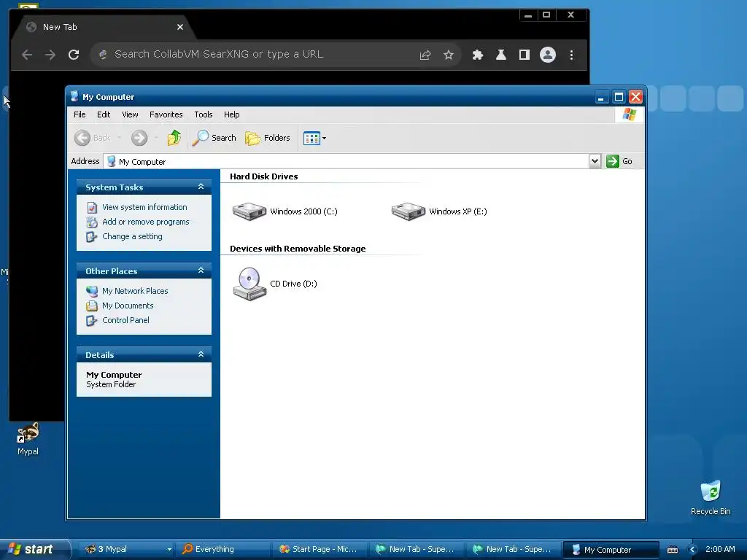This screenshot has height=560, width=747.
Task: Open the Favorites menu
Action: click(x=166, y=114)
